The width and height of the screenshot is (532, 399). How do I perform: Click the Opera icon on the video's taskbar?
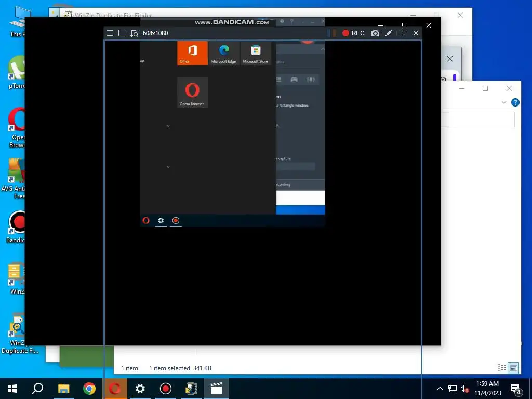click(x=146, y=220)
